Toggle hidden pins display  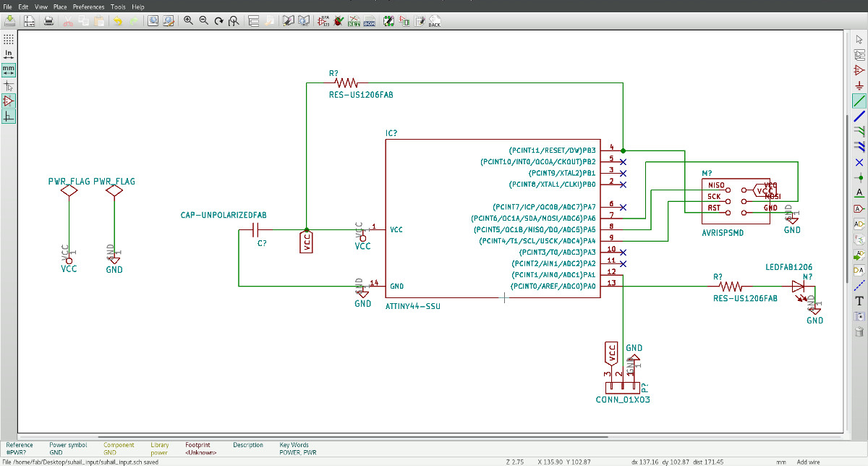click(x=9, y=101)
